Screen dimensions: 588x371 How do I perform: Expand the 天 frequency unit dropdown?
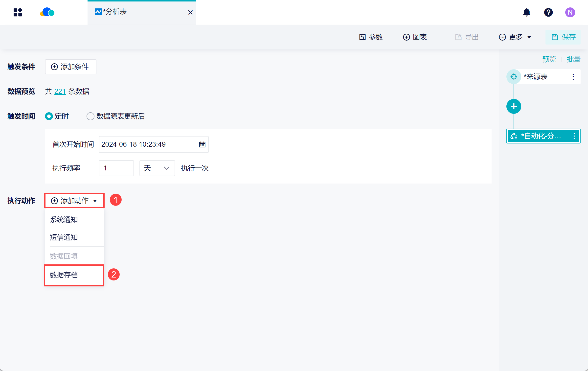point(157,168)
